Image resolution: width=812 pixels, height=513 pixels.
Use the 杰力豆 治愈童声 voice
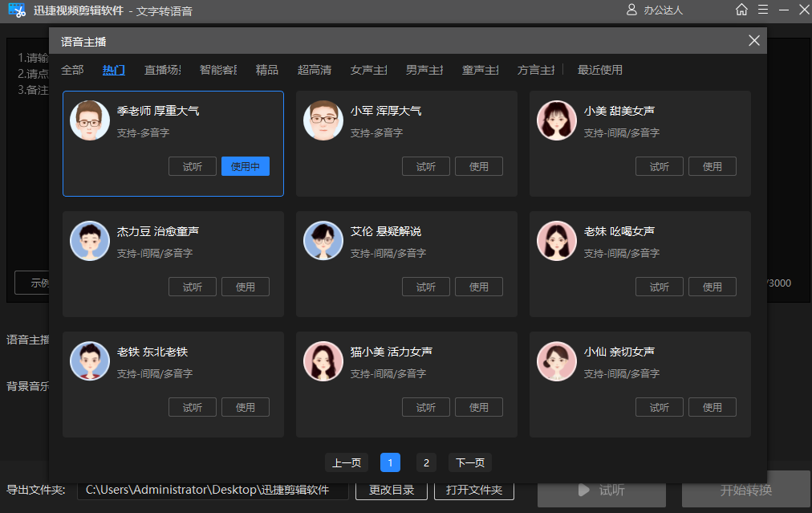pos(246,287)
